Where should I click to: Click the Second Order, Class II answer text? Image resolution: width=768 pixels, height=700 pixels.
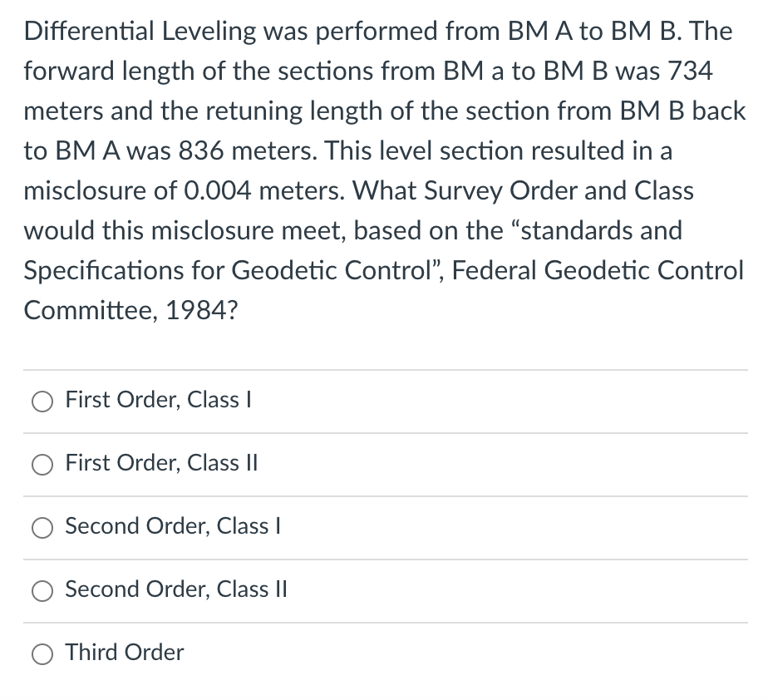click(175, 589)
